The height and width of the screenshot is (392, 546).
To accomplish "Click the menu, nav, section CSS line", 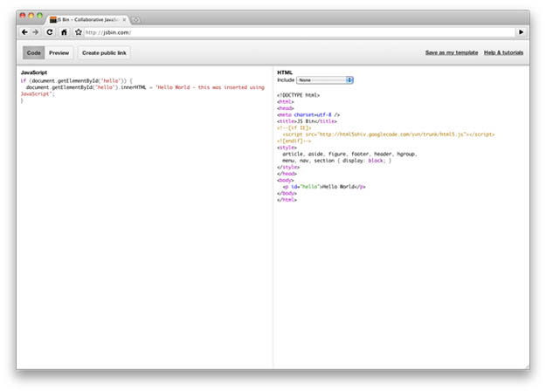I will click(336, 161).
